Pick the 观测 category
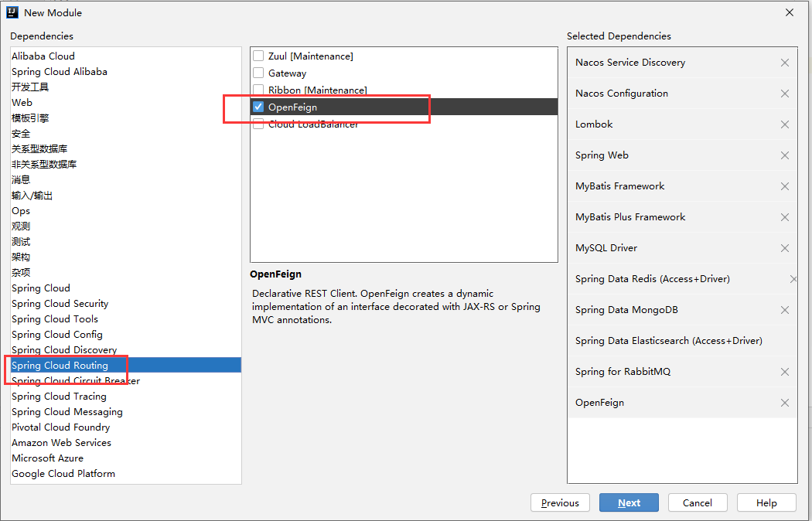The image size is (812, 521). pos(126,226)
